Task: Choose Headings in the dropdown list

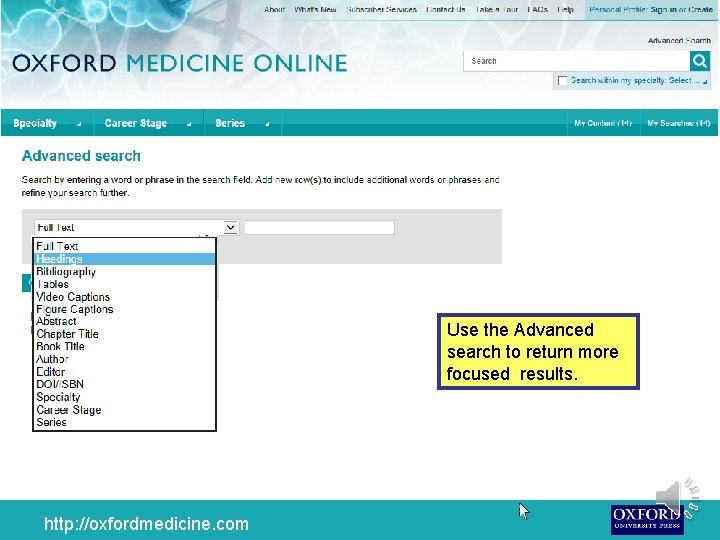Action: coord(124,259)
